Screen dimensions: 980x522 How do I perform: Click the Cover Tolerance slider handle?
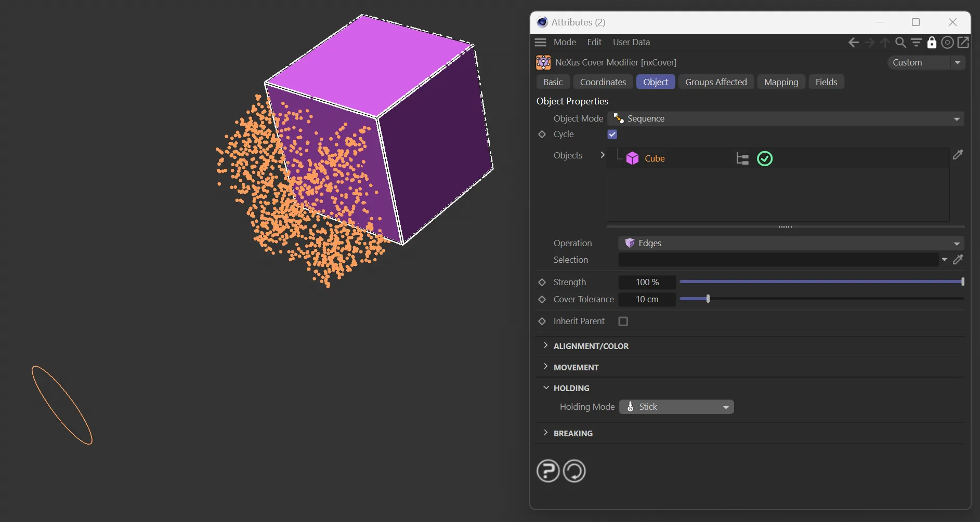[x=708, y=299]
